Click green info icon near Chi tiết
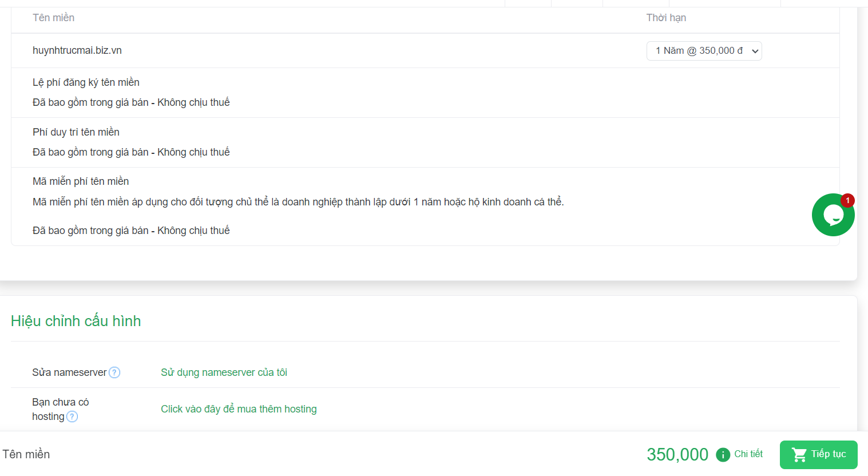Image resolution: width=868 pixels, height=476 pixels. [x=723, y=455]
